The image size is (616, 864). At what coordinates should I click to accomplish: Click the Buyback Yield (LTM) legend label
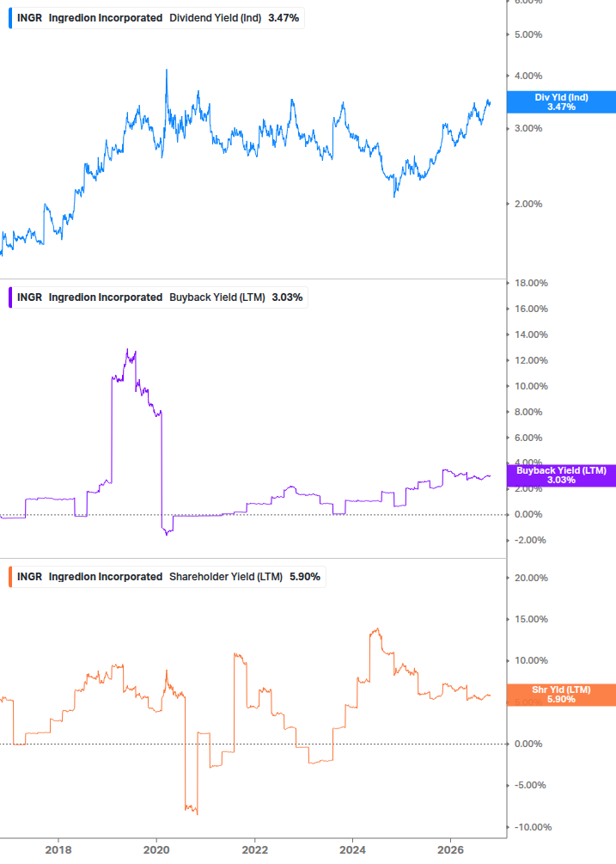(x=217, y=297)
